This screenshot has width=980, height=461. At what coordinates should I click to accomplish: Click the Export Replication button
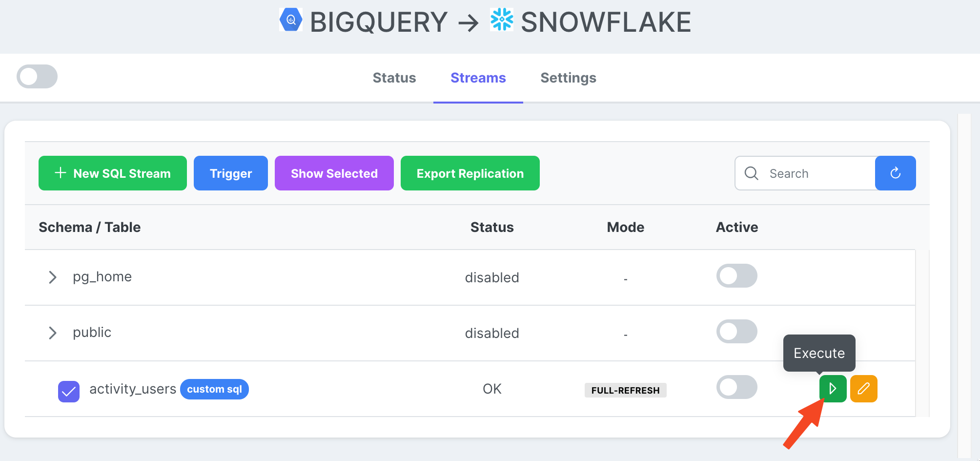(470, 173)
